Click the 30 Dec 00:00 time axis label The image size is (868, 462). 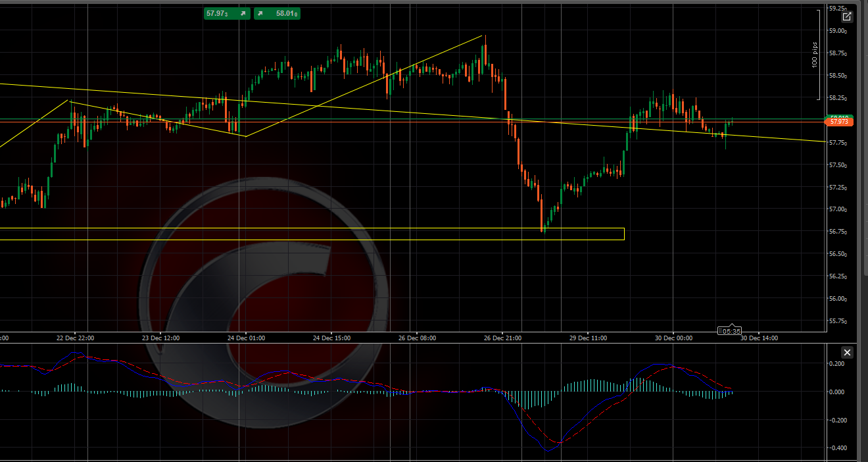(x=673, y=338)
